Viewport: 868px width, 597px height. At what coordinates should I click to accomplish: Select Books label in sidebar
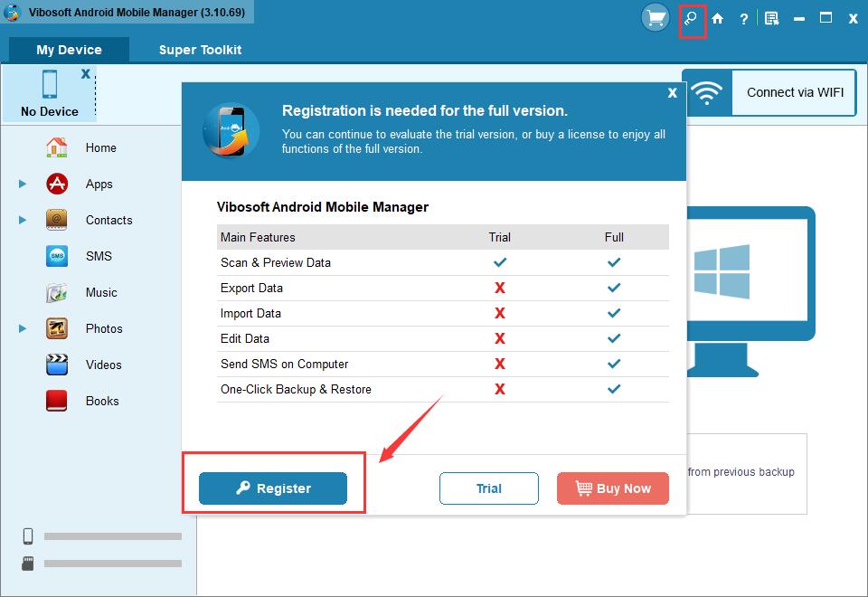102,401
